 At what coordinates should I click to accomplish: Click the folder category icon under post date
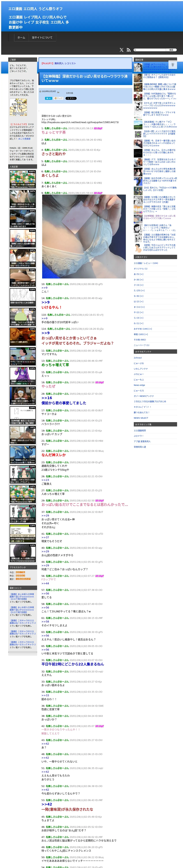58,92
